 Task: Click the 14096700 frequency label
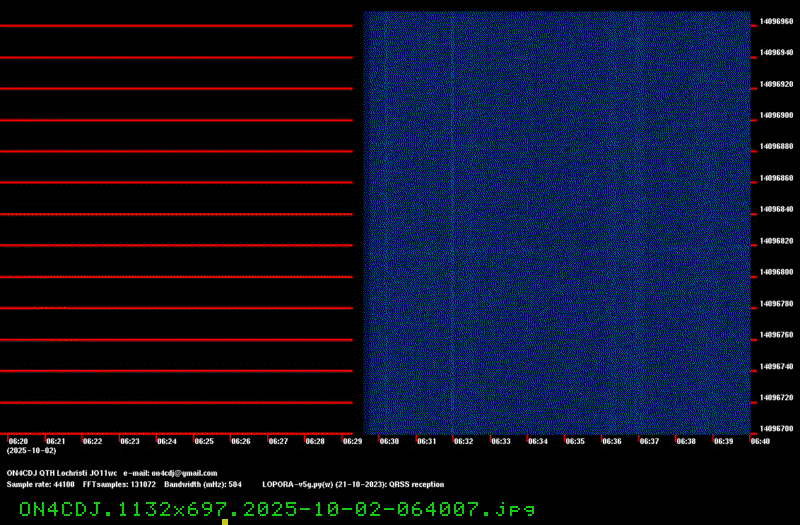pos(777,429)
